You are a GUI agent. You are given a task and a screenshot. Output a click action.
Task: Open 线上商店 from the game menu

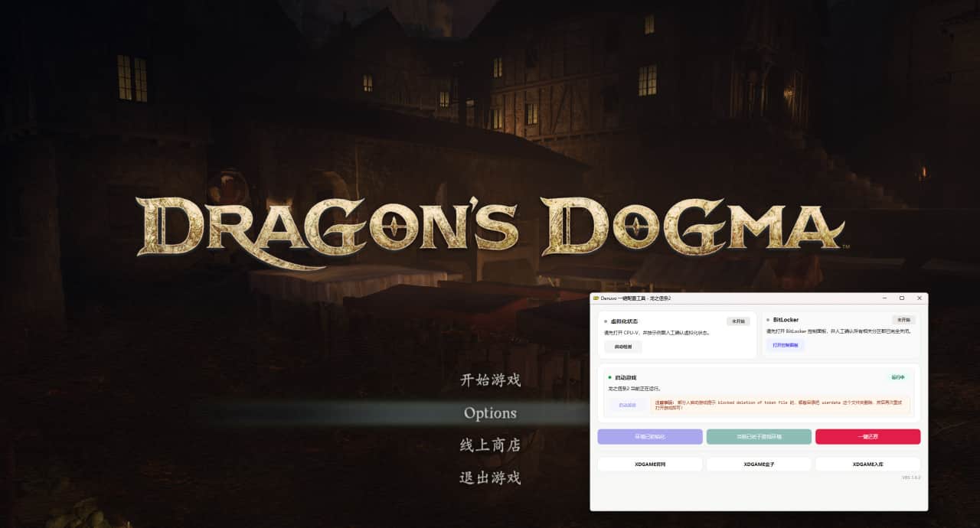[x=490, y=445]
